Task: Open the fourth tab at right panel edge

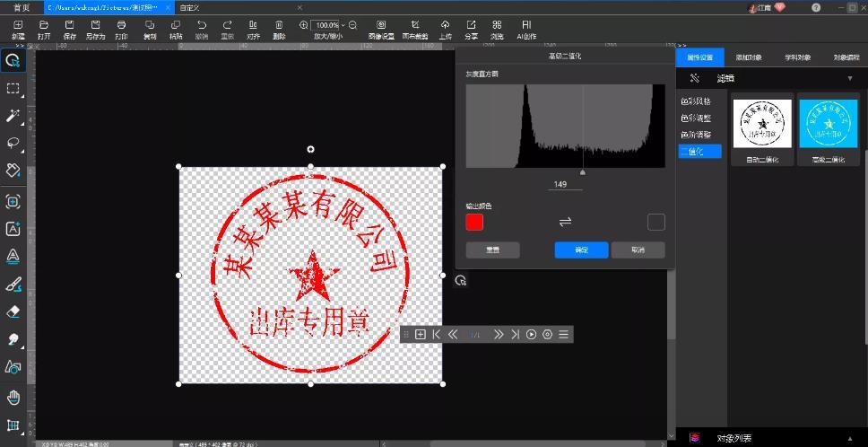Action: click(846, 57)
